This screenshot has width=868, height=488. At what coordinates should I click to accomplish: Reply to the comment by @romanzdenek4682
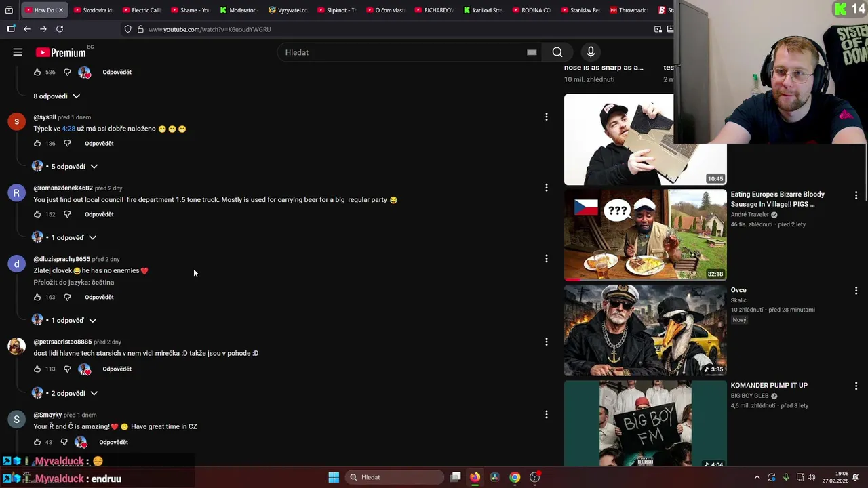tap(99, 214)
